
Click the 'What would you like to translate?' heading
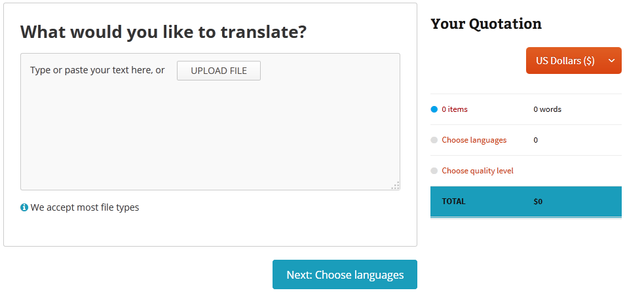164,31
